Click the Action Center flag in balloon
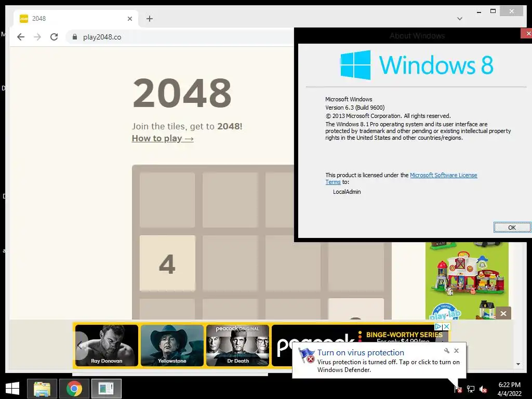The height and width of the screenshot is (399, 532). tap(307, 355)
